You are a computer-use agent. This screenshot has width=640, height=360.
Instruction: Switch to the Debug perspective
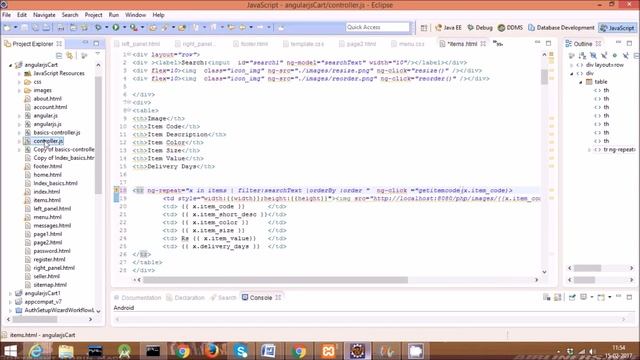click(480, 28)
